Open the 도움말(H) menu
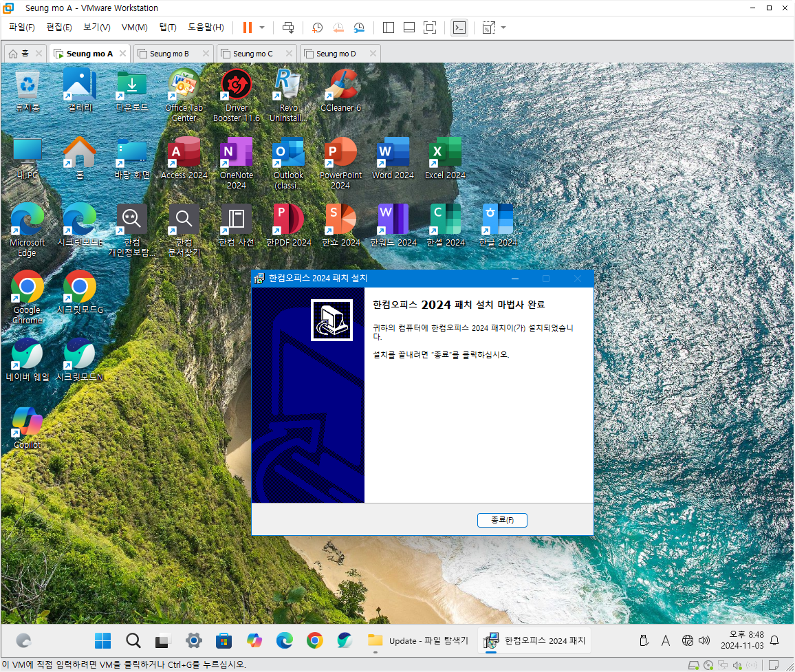This screenshot has height=672, width=795. (x=206, y=28)
